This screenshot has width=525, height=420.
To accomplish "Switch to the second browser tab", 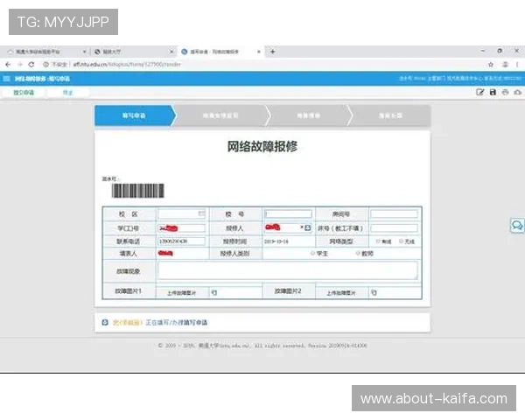I will (x=133, y=52).
